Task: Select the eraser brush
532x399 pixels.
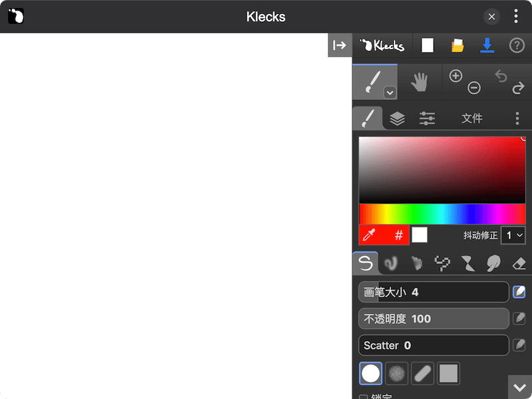Action: point(519,263)
